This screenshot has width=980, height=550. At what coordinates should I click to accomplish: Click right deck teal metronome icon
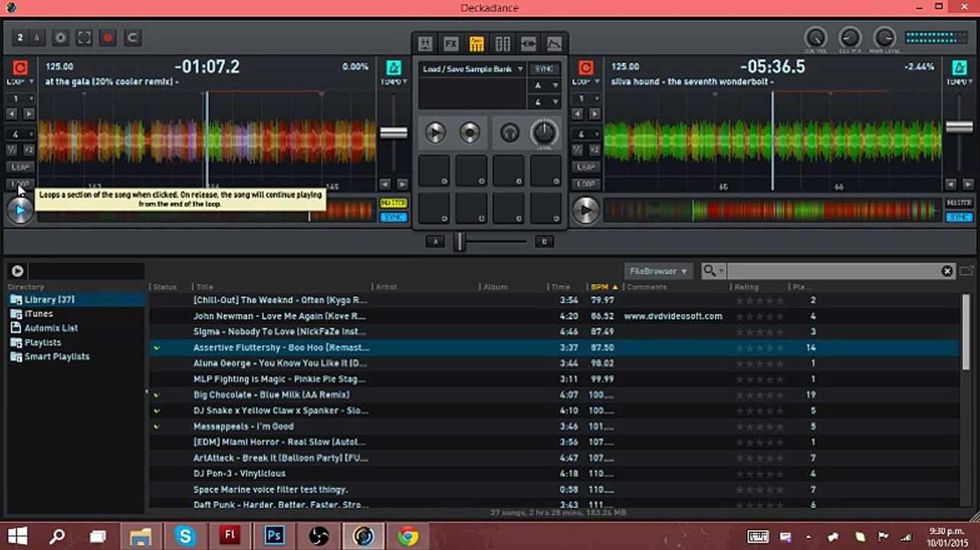click(959, 67)
